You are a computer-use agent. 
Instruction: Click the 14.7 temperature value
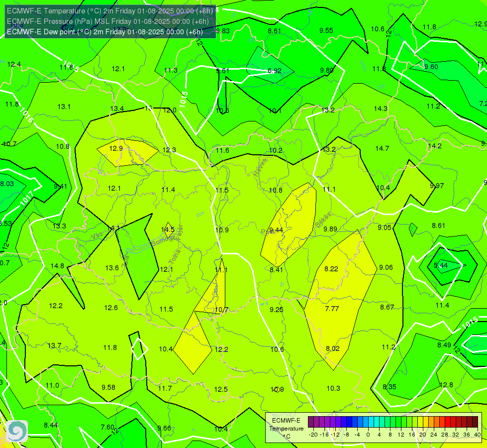coord(382,149)
